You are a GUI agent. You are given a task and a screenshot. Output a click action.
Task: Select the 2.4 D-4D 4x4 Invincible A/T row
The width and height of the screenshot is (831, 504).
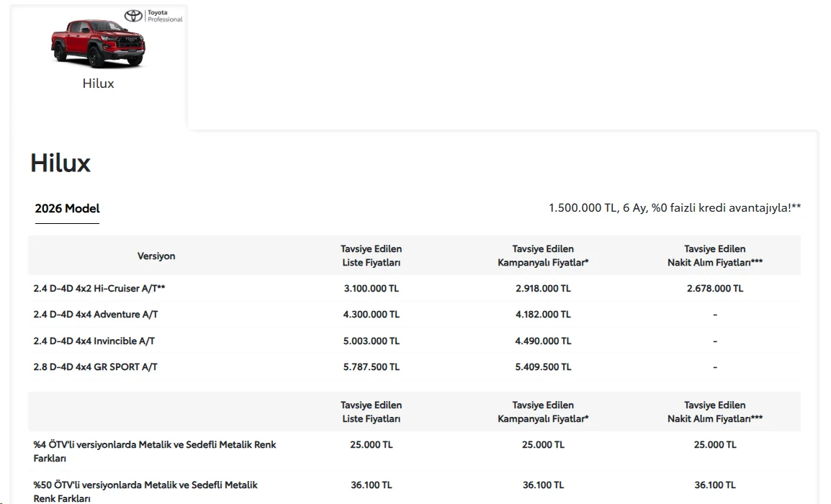[x=415, y=341]
